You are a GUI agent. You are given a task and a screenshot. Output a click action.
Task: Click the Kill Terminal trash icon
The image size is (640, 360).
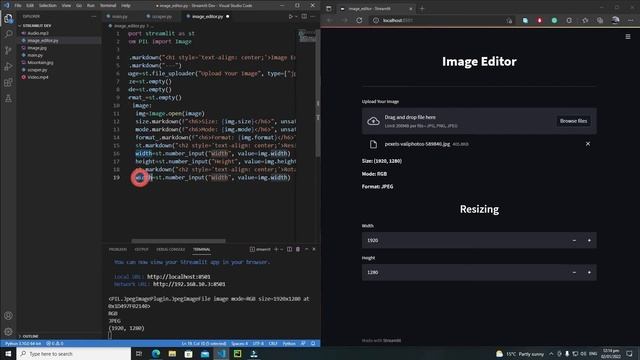coord(298,249)
